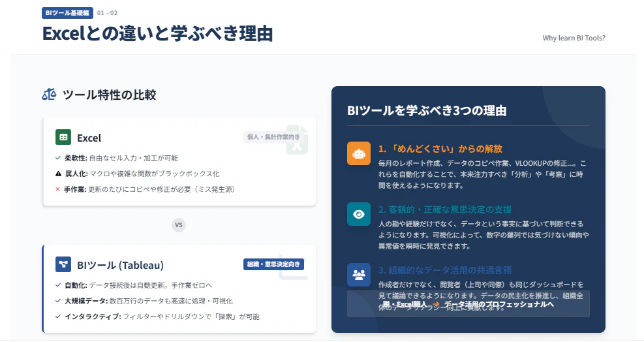
Task: Click the checkmark icon beside インタラクティブ
Action: 58,316
